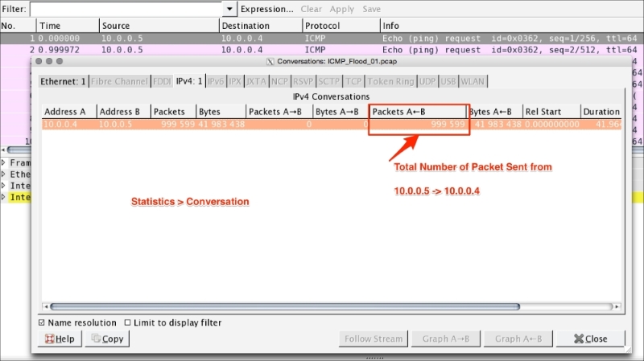Sort conversations by Bytes column
Viewport: 644px width, 361px height.
(x=221, y=112)
